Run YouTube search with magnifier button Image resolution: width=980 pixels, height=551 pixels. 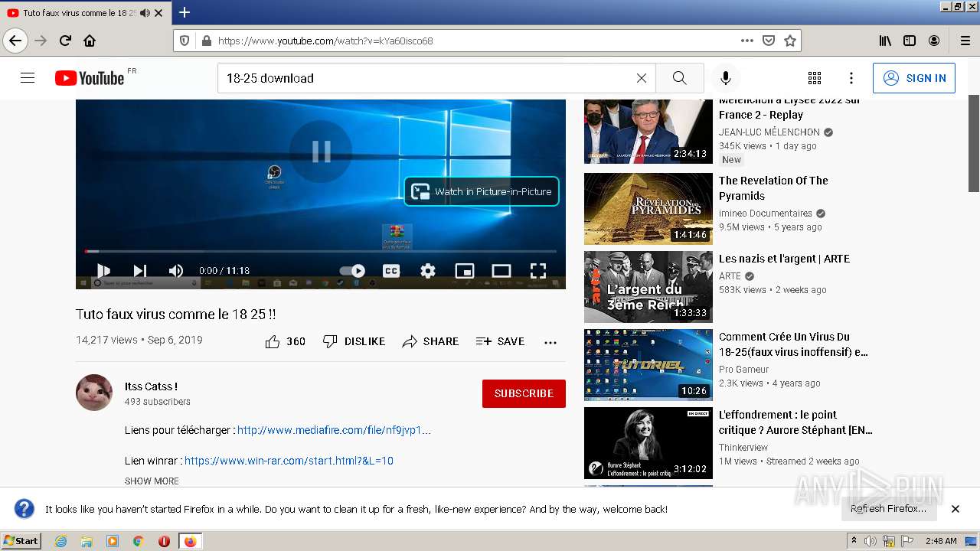coord(679,78)
